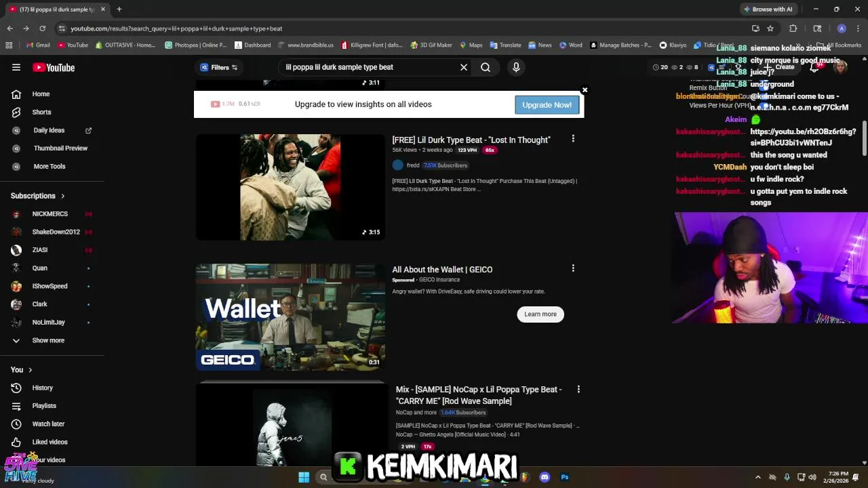The image size is (868, 488).
Task: Go to the YouTube logo homepage
Action: (x=54, y=67)
